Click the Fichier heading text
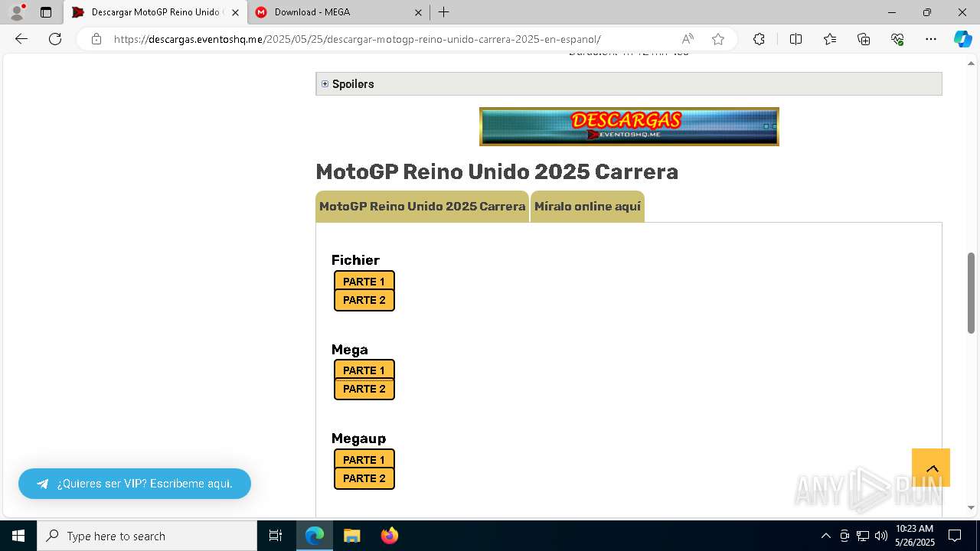 pos(355,260)
